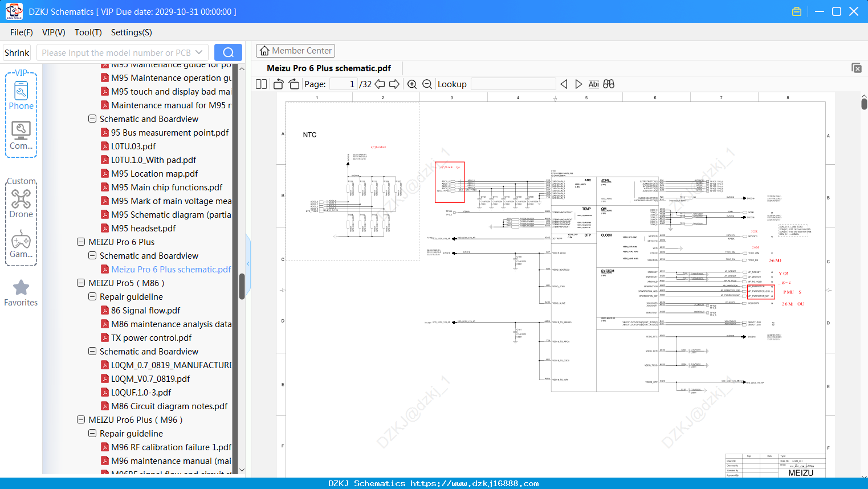Screen dimensions: 868x489
Task: Collapse the MEIZU Pro 6 Plus node
Action: click(x=81, y=242)
